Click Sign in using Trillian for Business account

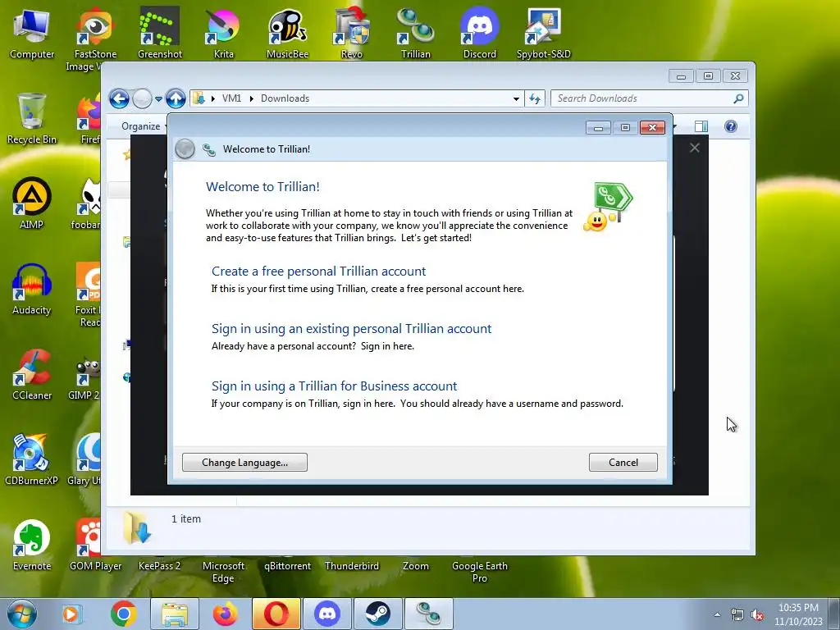pos(335,386)
